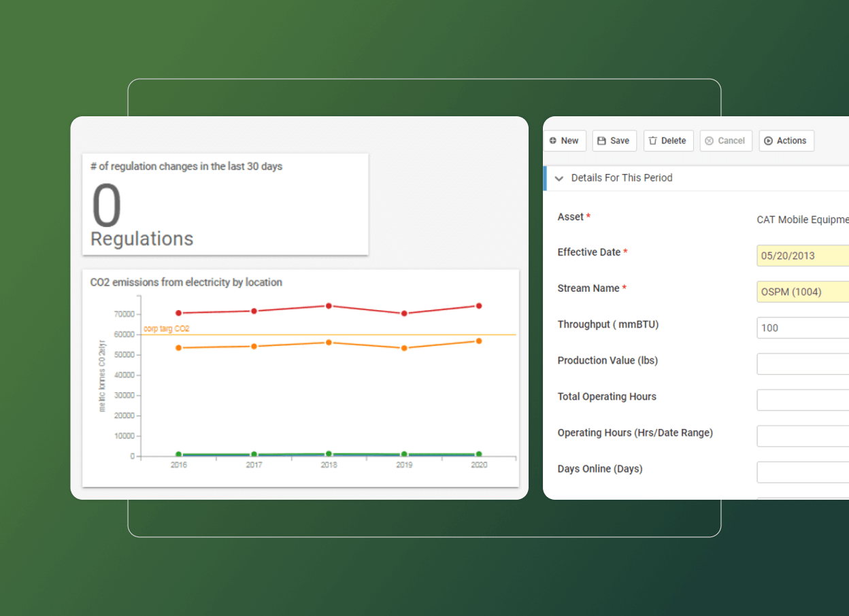Click the Actions button

tap(786, 141)
